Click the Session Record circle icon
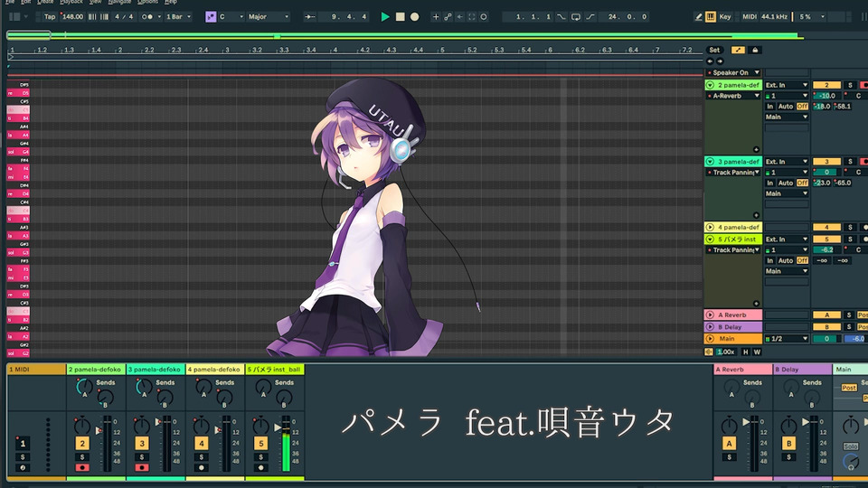This screenshot has height=488, width=868. tap(483, 16)
